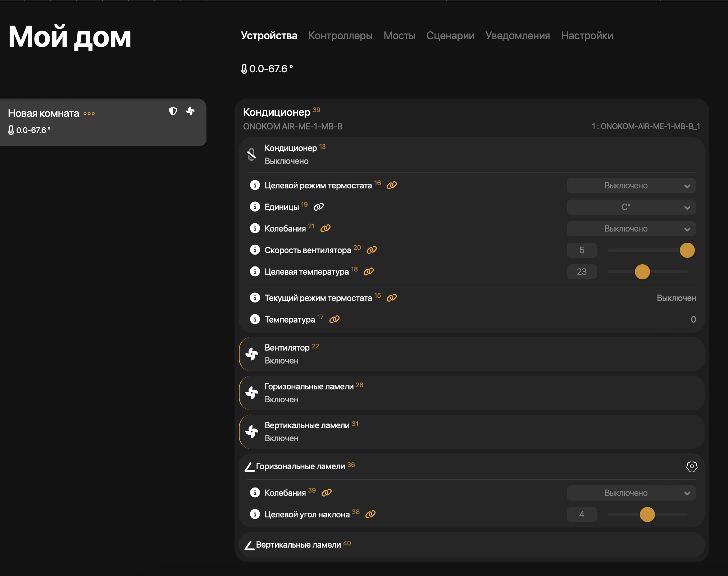Click info icon beside Целевой угол наклона
728x576 pixels.
(255, 514)
